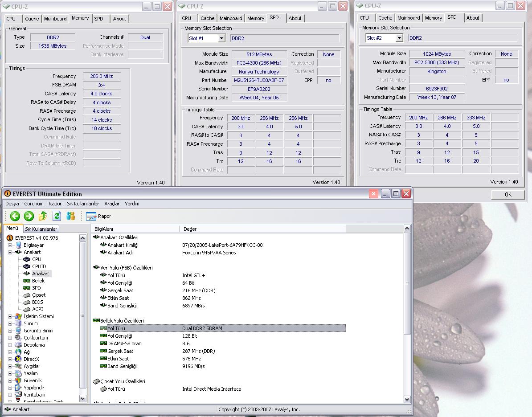Viewport: 532px width, 417px height.
Task: Select the CPUID item in the tree
Action: click(39, 266)
